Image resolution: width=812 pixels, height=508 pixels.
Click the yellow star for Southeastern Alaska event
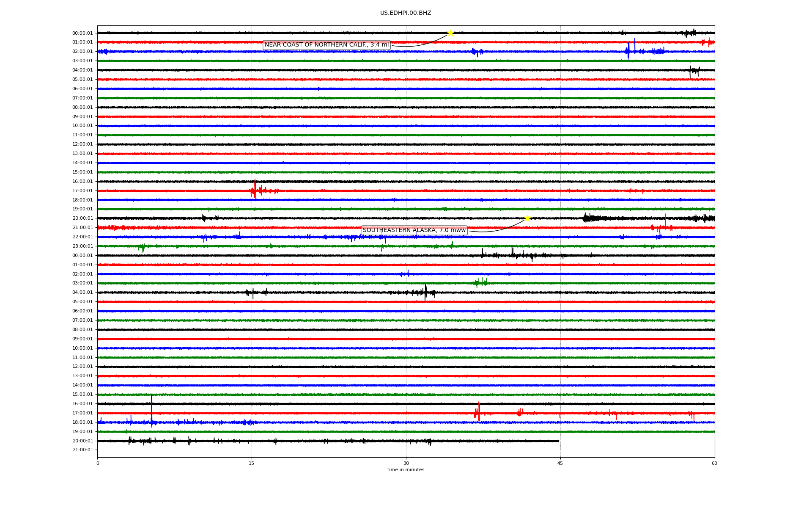click(527, 218)
